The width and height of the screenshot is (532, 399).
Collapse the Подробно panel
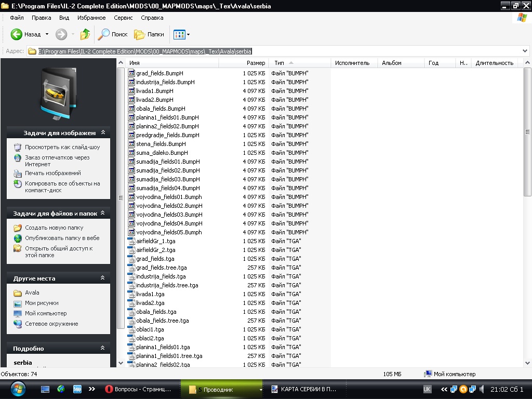click(102, 348)
